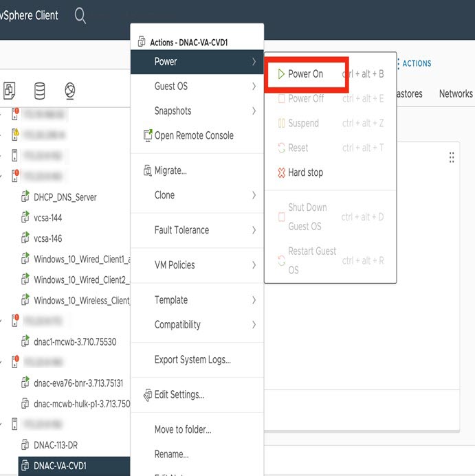Open the Snapshots submenu
The width and height of the screenshot is (475, 476).
click(x=197, y=111)
